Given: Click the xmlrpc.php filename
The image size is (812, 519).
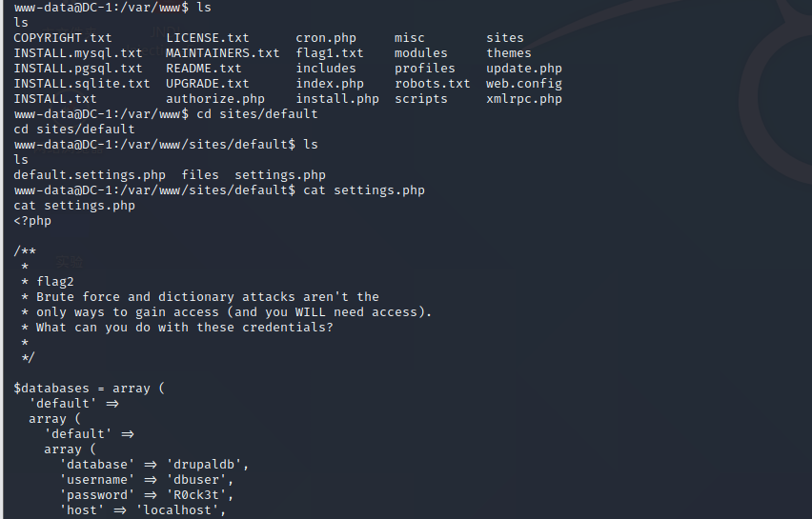Looking at the screenshot, I should (523, 99).
